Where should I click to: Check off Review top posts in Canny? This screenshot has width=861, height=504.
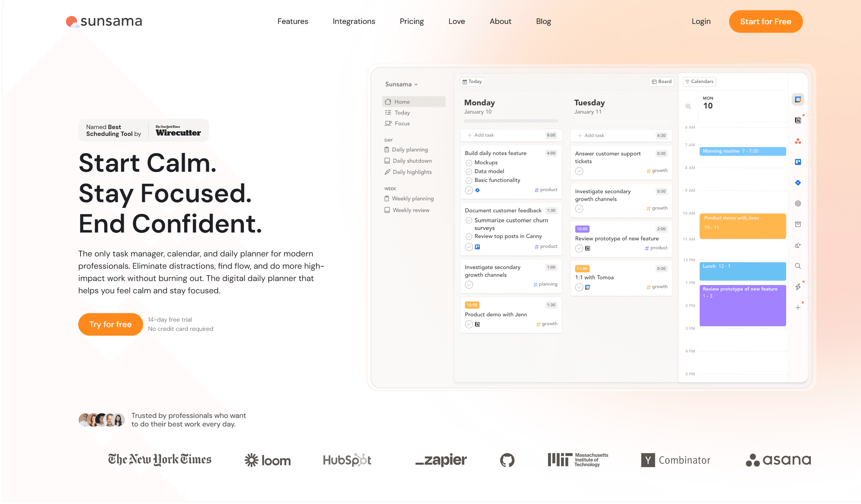click(x=469, y=236)
